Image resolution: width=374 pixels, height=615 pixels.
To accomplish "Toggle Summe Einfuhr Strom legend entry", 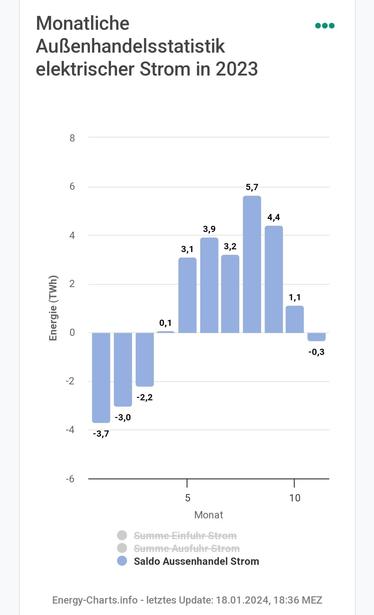I will coord(185,535).
